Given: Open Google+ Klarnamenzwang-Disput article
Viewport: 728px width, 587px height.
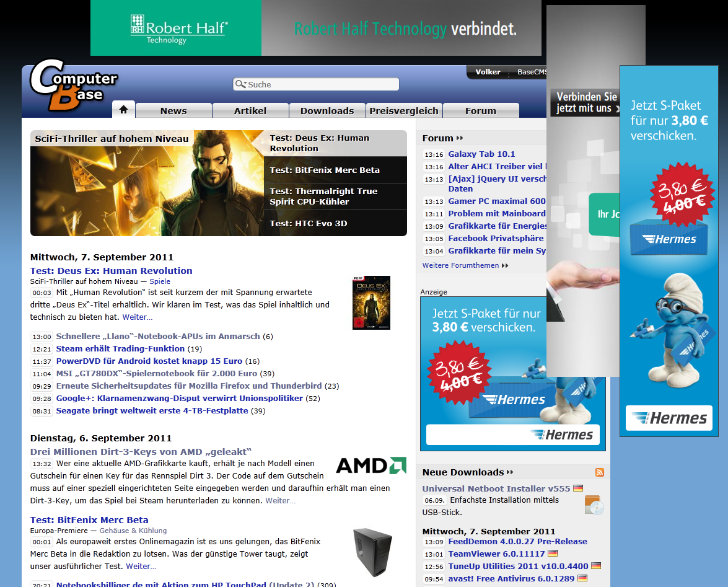Looking at the screenshot, I should [179, 399].
